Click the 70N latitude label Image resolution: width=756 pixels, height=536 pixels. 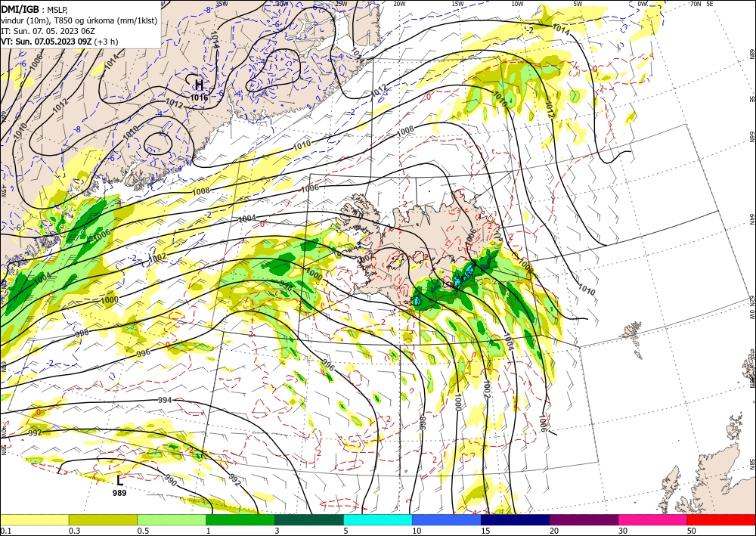tap(696, 3)
